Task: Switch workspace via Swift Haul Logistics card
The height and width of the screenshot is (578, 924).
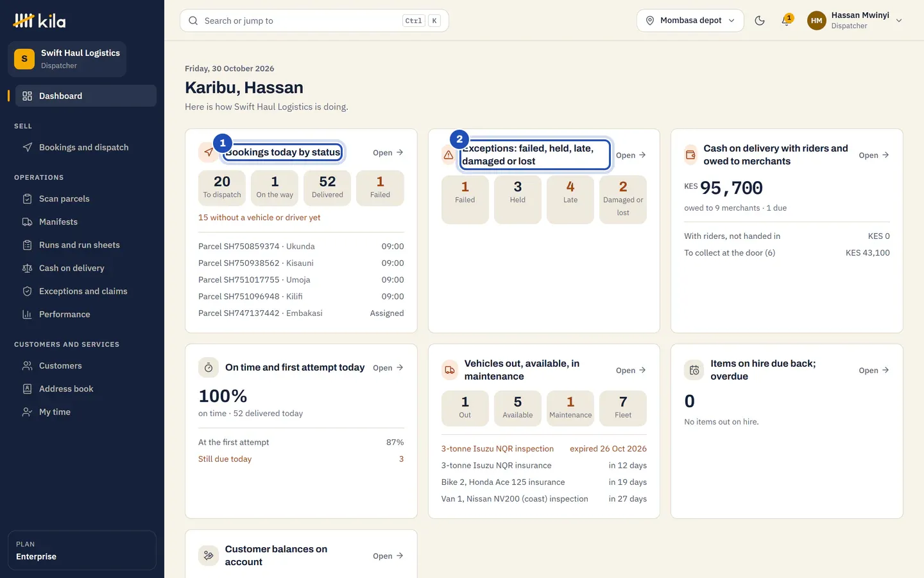Action: point(67,59)
